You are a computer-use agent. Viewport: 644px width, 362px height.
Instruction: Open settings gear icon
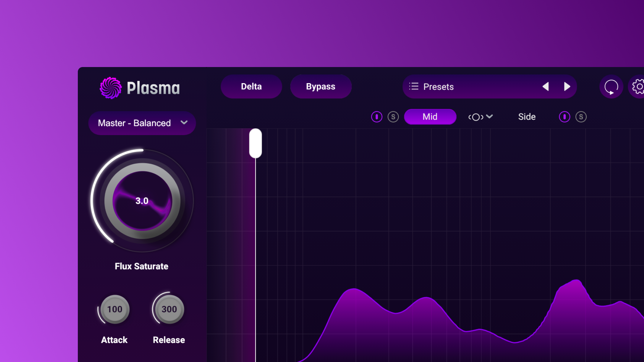(x=638, y=87)
